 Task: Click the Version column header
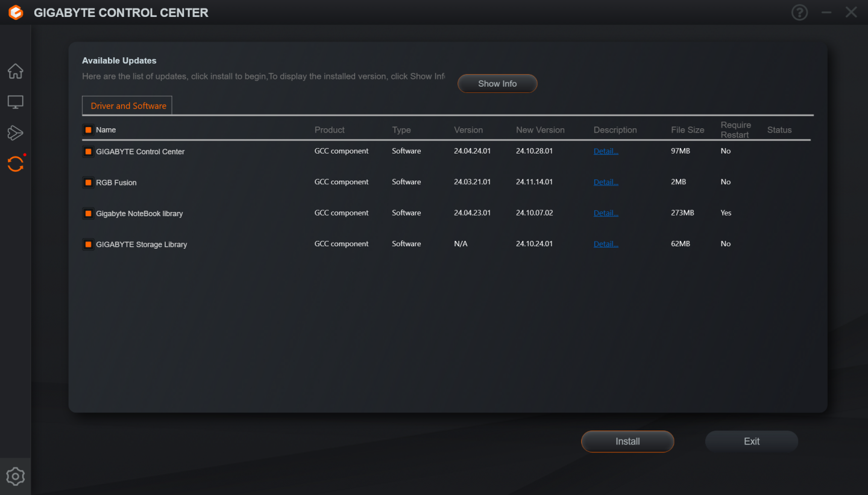coord(468,129)
